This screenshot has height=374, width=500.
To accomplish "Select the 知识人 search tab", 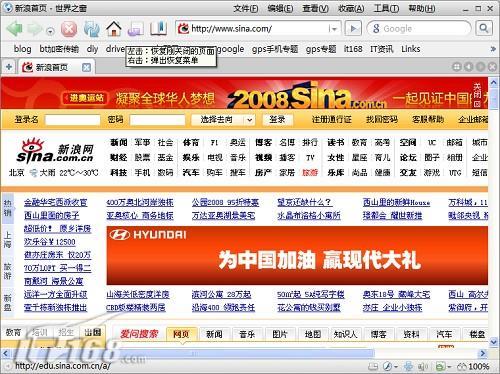I will pyautogui.click(x=345, y=334).
